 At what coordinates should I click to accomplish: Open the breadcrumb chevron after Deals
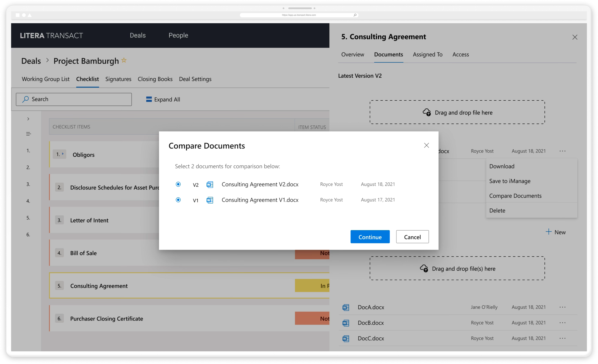(47, 60)
